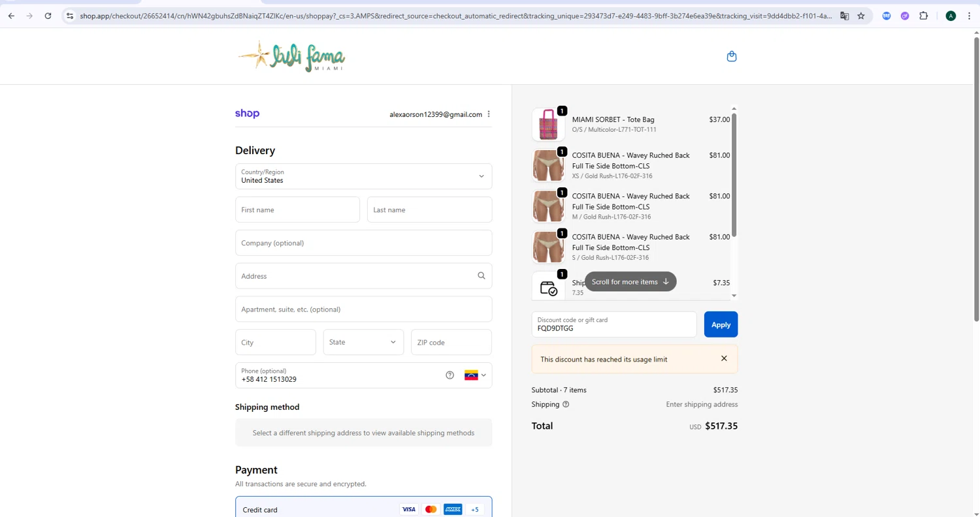Click the Subtotal · 7 items label

click(559, 390)
